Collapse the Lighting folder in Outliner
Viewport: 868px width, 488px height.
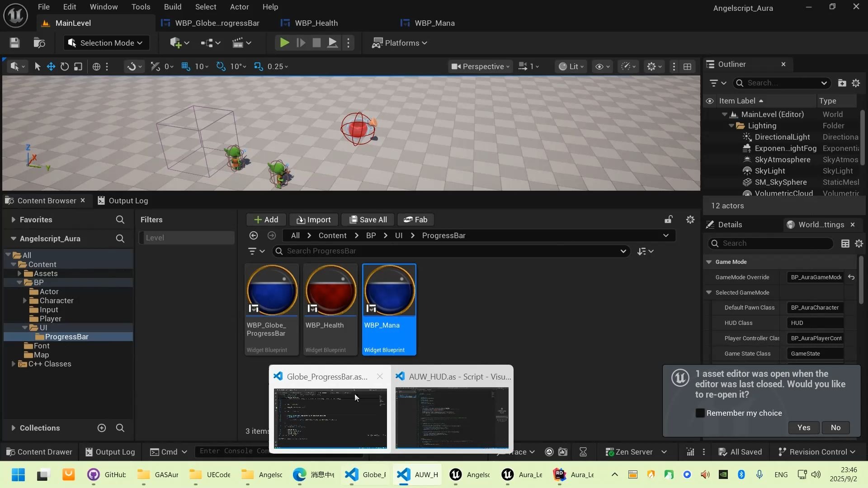(731, 126)
